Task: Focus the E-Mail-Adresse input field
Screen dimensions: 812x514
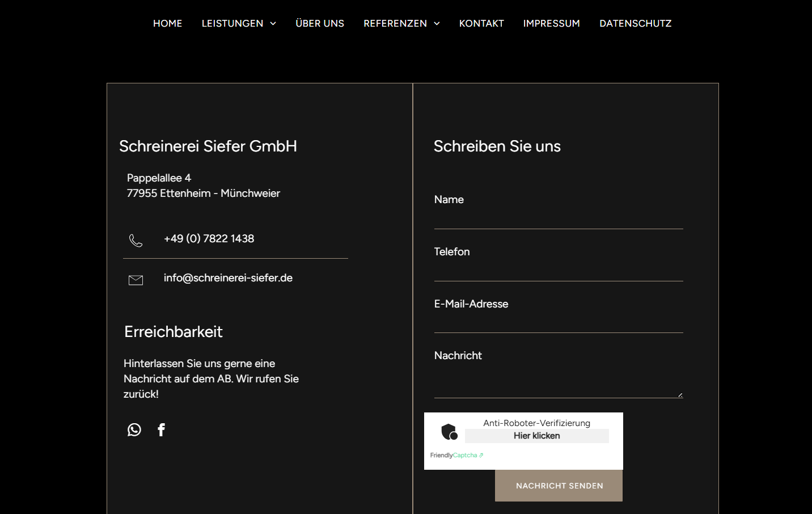Action: point(558,322)
